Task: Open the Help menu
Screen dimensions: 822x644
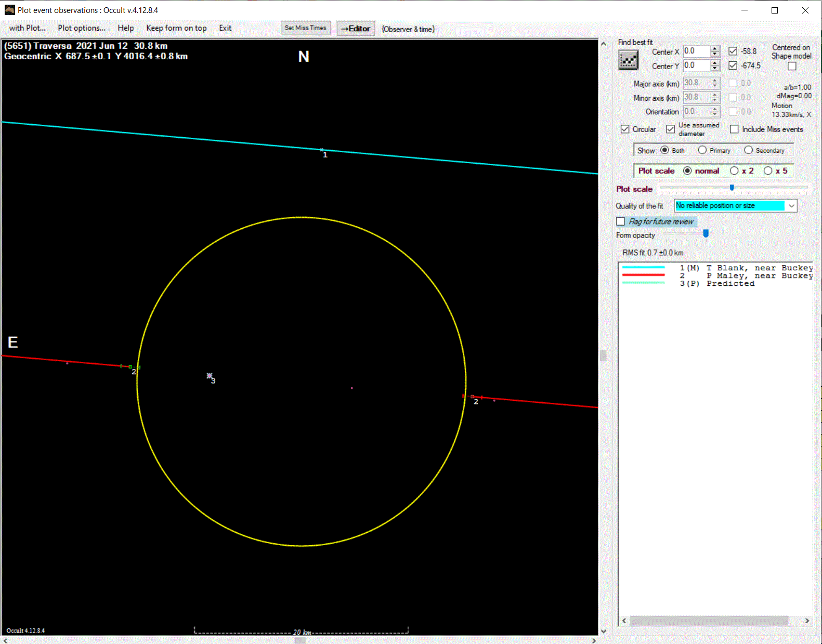Action: tap(126, 28)
